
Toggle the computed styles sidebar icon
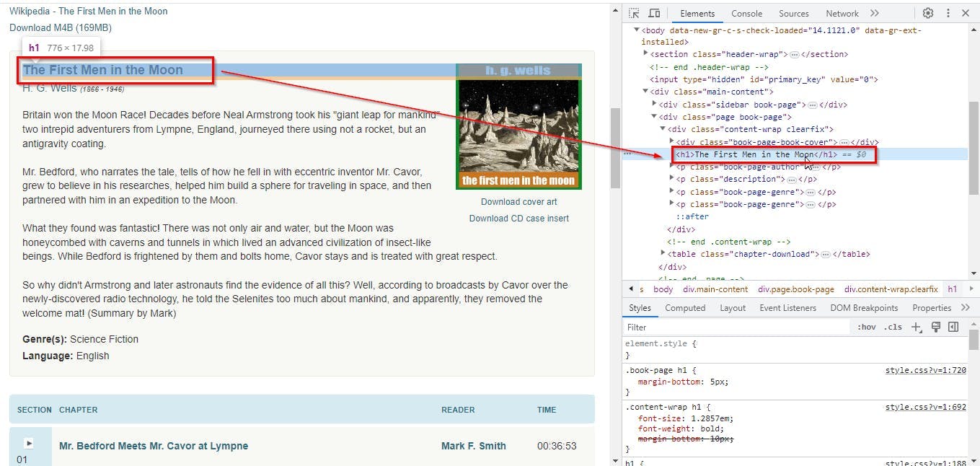tap(953, 327)
